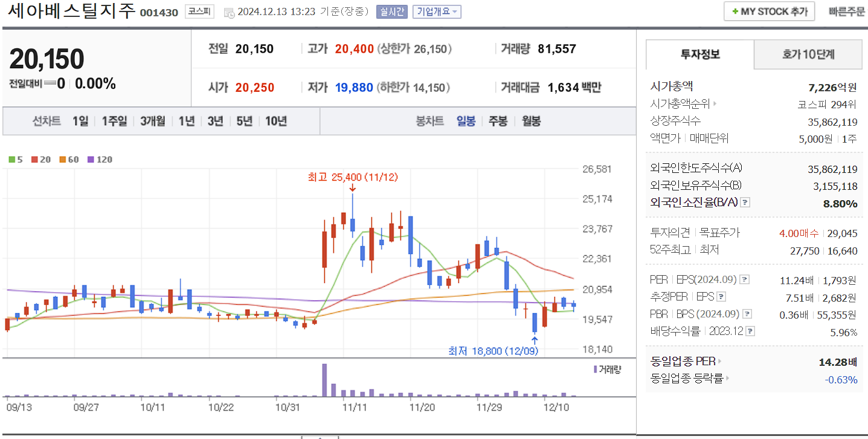Image resolution: width=868 pixels, height=439 pixels.
Task: Expand the 동일업종 PER details
Action: pos(719,361)
